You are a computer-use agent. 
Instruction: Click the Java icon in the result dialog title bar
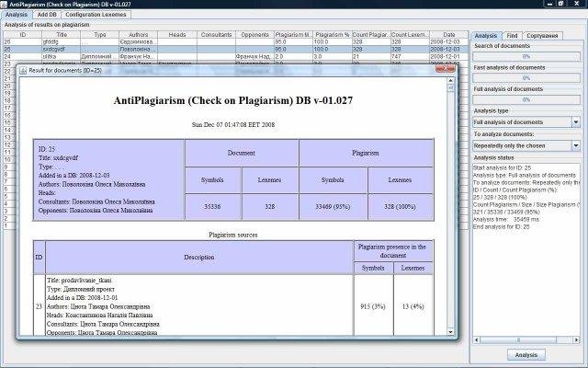(23, 70)
